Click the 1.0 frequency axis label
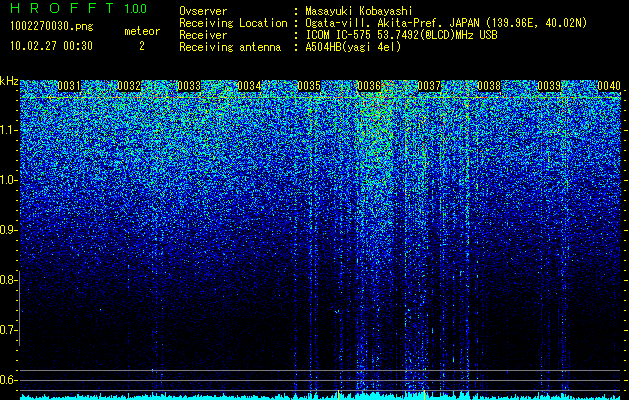This screenshot has height=400, width=629. coord(8,181)
